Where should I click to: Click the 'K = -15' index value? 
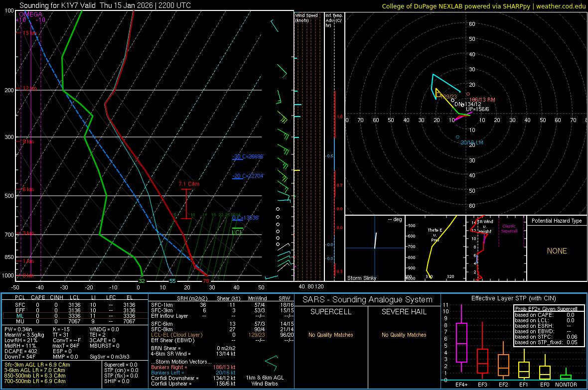[61, 329]
